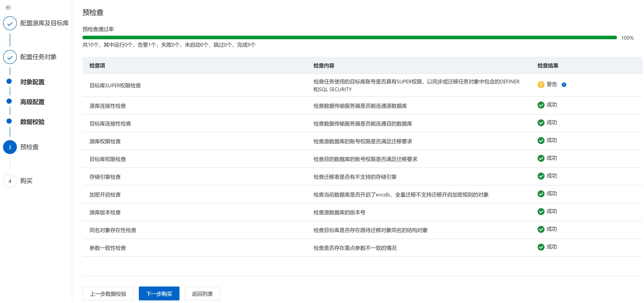
Task: Click the 100% progress value
Action: click(627, 38)
